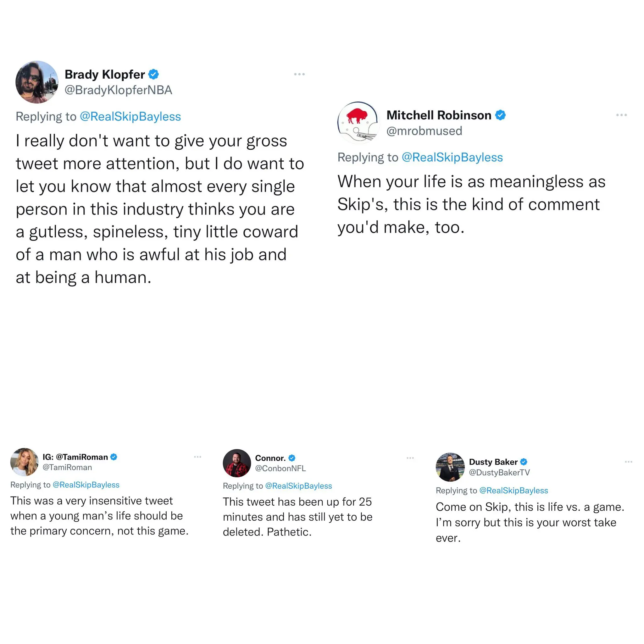The height and width of the screenshot is (644, 644).
Task: Click the @BradyKlopferNBA handle
Action: [x=118, y=90]
